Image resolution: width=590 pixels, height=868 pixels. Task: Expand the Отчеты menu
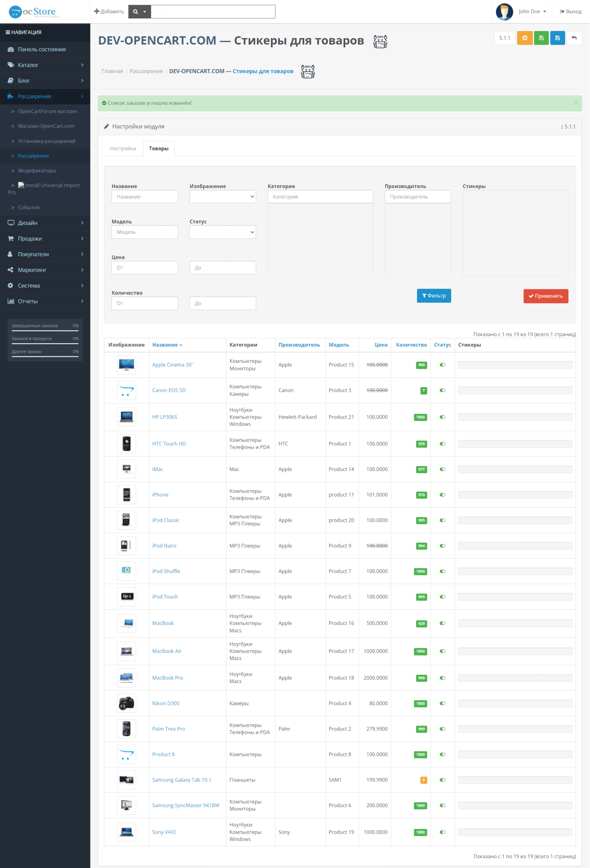tap(45, 301)
